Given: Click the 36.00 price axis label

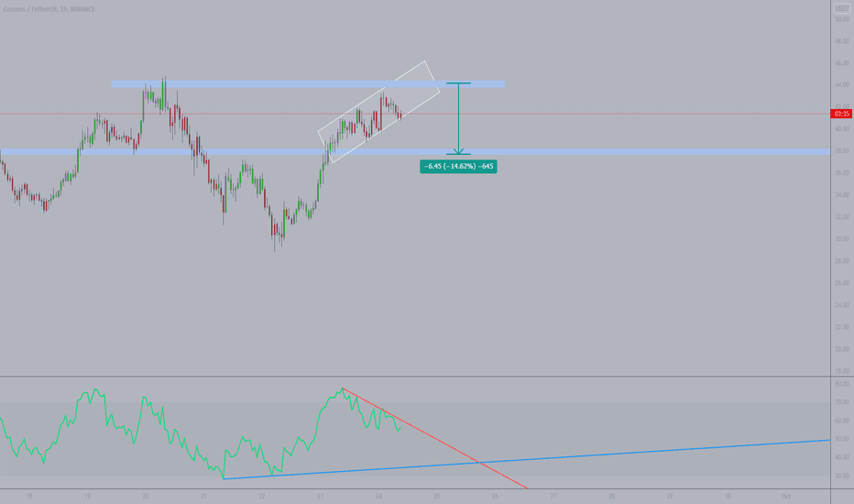Looking at the screenshot, I should [842, 172].
